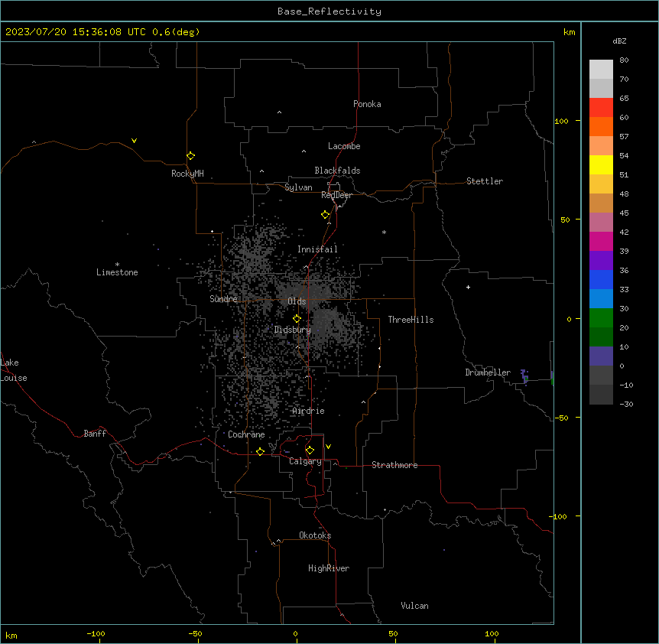This screenshot has height=644, width=659.
Task: Click the light blue 30–33 dBZ legend swatch
Action: [601, 299]
